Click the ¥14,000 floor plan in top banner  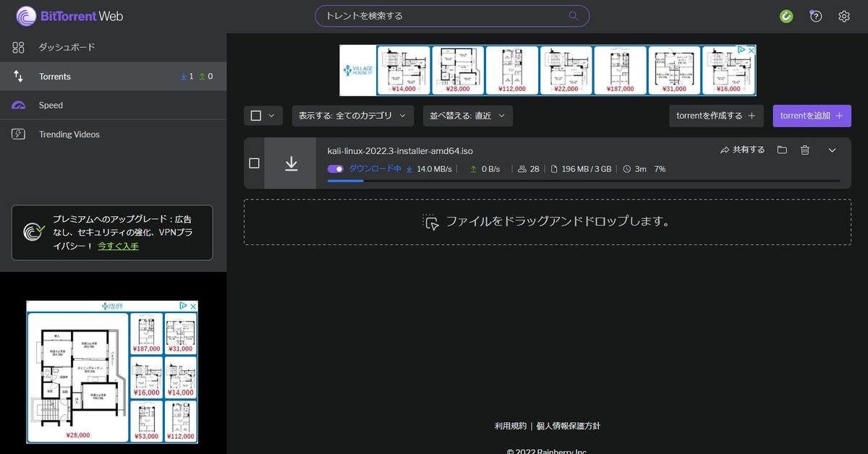tap(404, 70)
